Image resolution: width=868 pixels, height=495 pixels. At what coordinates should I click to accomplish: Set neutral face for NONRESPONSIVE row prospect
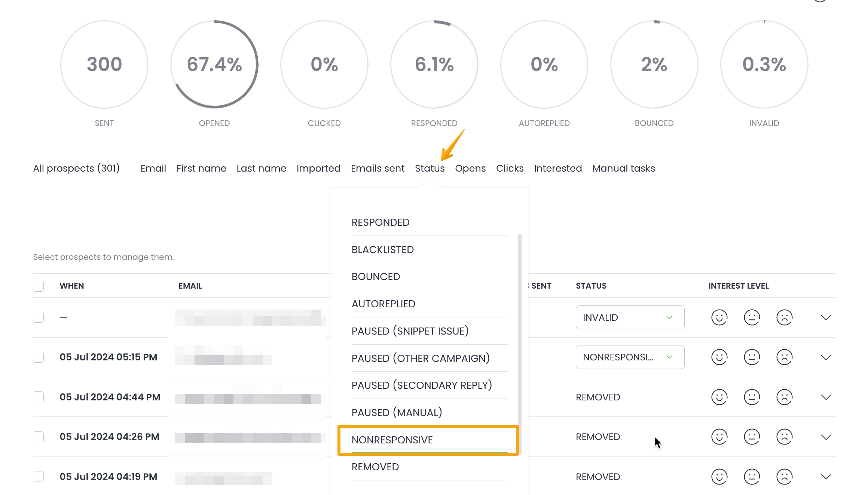752,357
